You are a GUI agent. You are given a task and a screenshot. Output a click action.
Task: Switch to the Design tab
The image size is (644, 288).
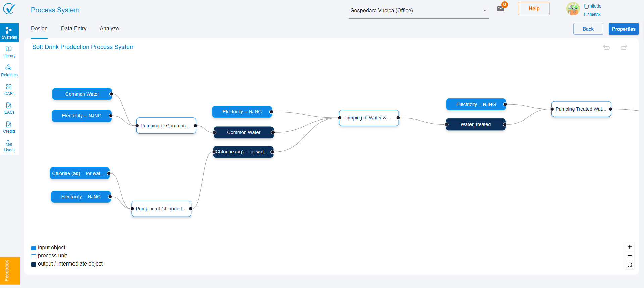tap(39, 29)
